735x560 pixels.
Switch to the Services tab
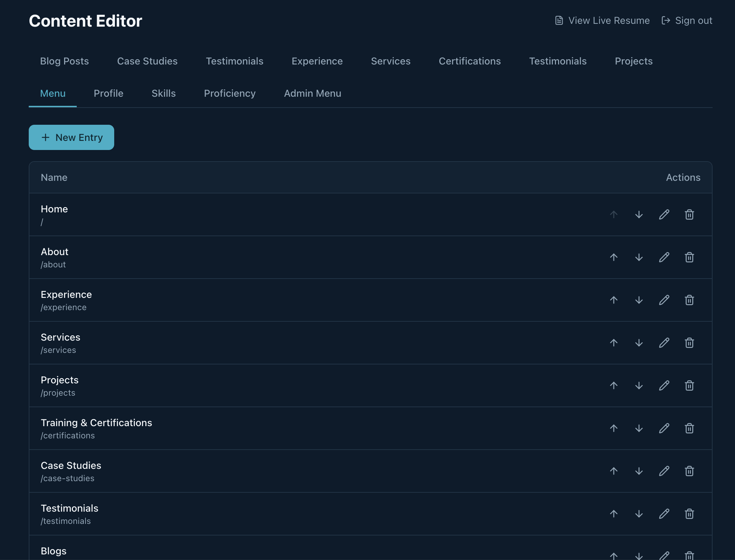(391, 61)
